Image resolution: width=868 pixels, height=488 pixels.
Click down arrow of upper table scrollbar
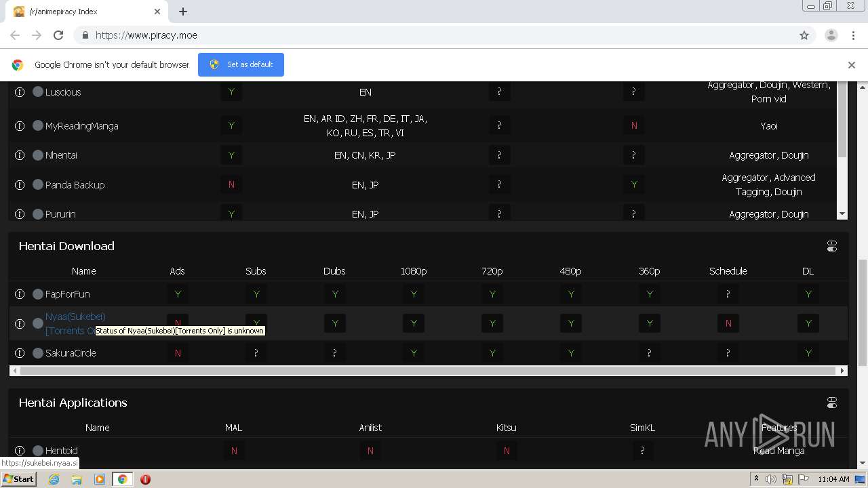(842, 214)
